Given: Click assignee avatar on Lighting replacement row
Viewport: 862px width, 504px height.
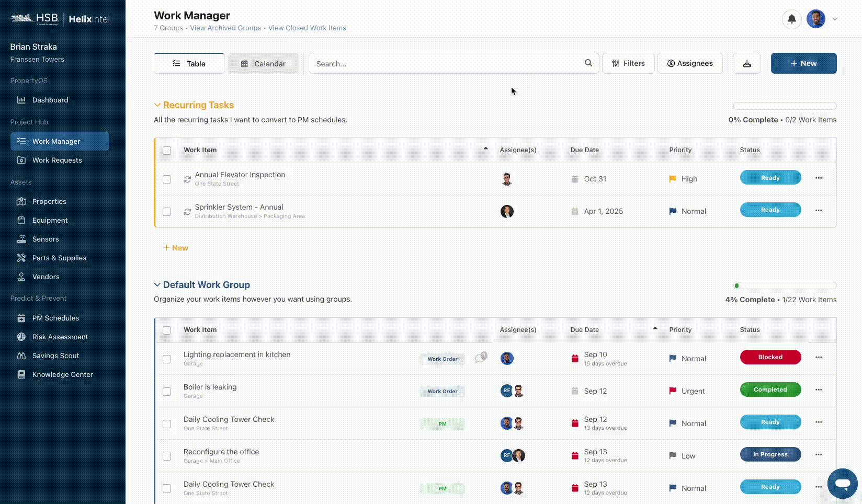Looking at the screenshot, I should click(x=507, y=358).
